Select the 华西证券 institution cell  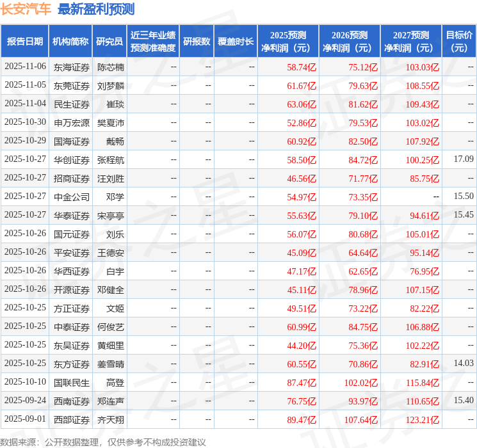[72, 271]
